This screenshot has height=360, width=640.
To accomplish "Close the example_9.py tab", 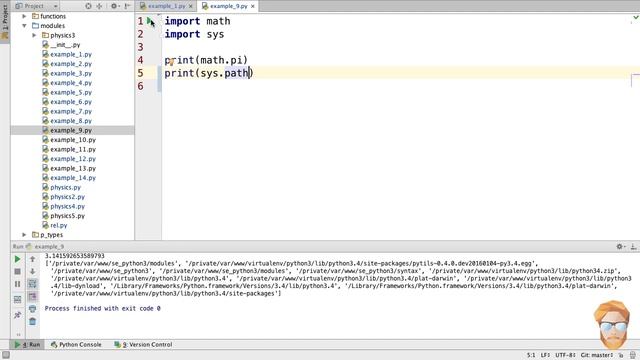I will point(253,6).
